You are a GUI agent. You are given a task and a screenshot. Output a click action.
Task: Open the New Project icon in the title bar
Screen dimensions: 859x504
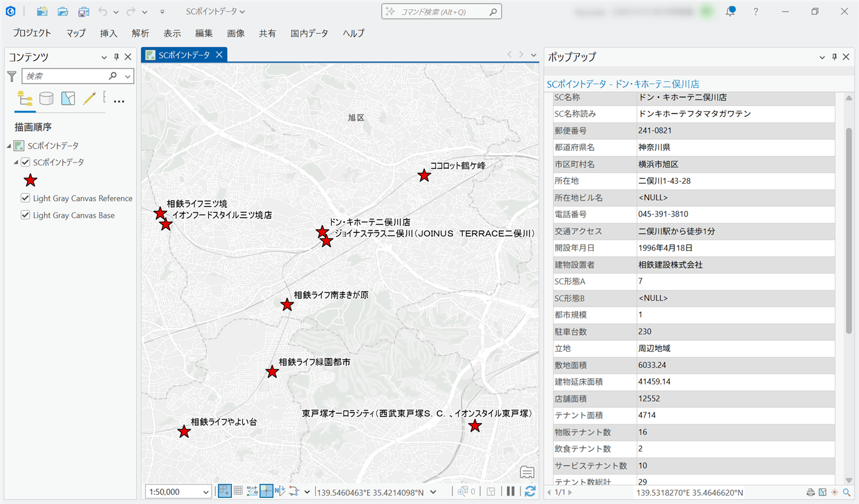point(42,12)
